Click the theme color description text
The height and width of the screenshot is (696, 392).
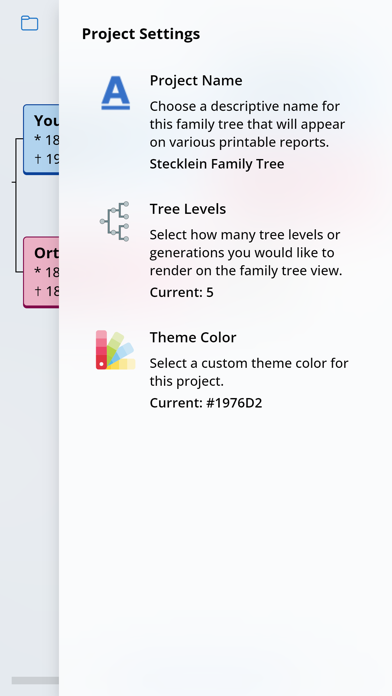click(249, 372)
